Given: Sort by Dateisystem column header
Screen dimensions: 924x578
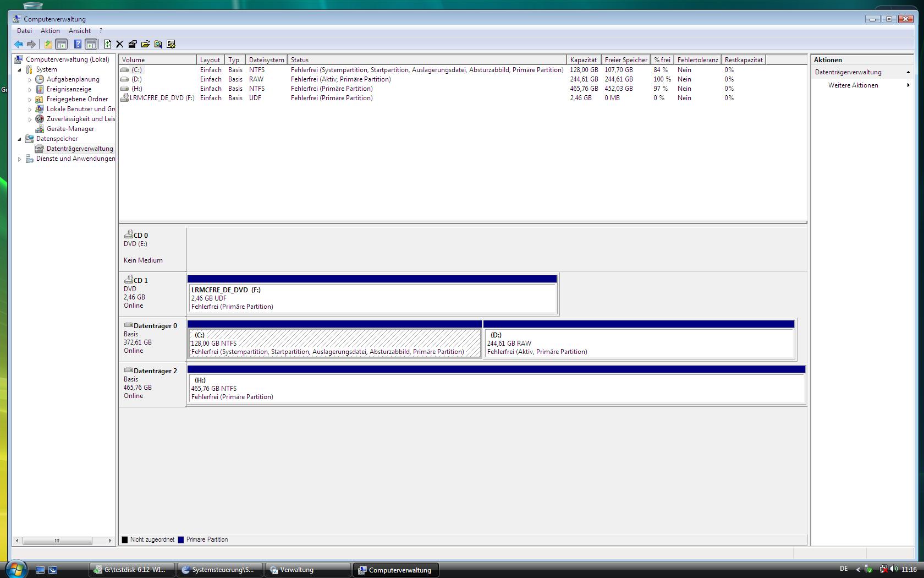Looking at the screenshot, I should 266,60.
